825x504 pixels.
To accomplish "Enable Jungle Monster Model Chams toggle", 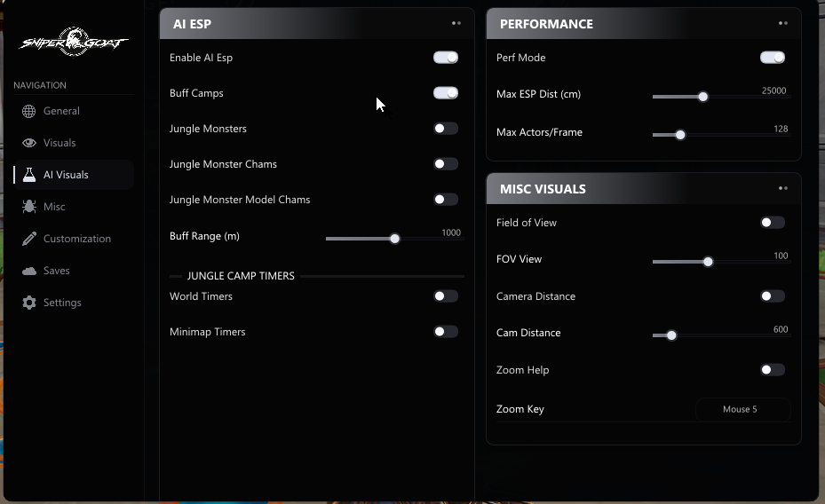I will click(446, 200).
